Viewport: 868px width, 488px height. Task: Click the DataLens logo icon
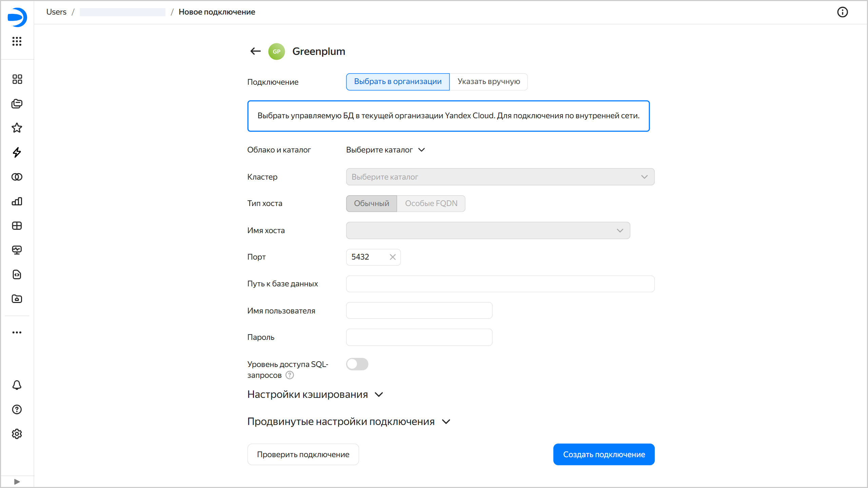coord(17,17)
